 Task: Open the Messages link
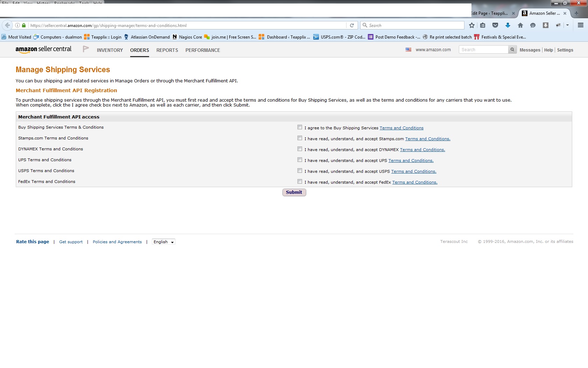tap(530, 50)
